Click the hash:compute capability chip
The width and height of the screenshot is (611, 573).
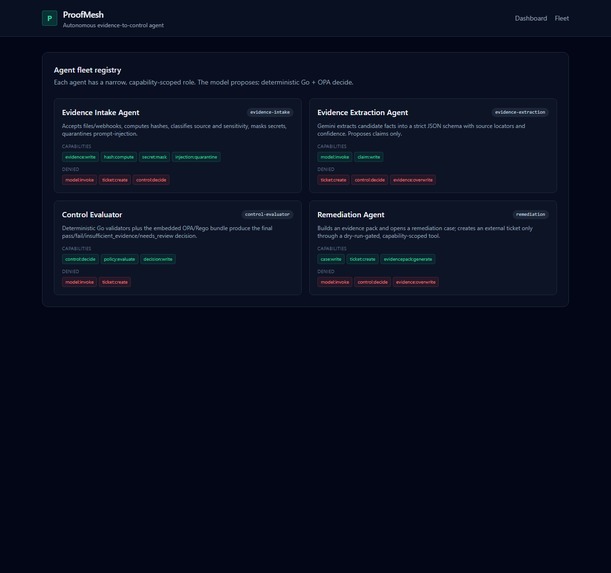(x=119, y=157)
